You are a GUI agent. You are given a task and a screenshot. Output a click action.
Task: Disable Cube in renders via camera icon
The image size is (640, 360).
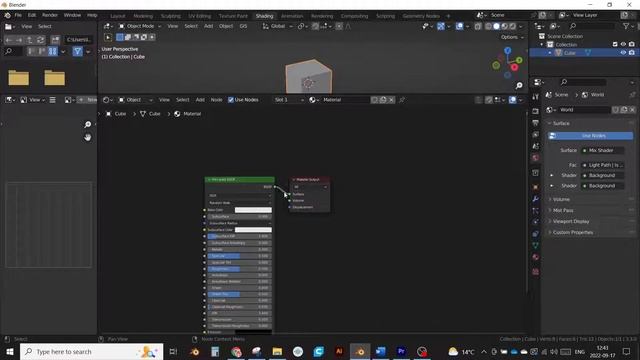(x=631, y=53)
